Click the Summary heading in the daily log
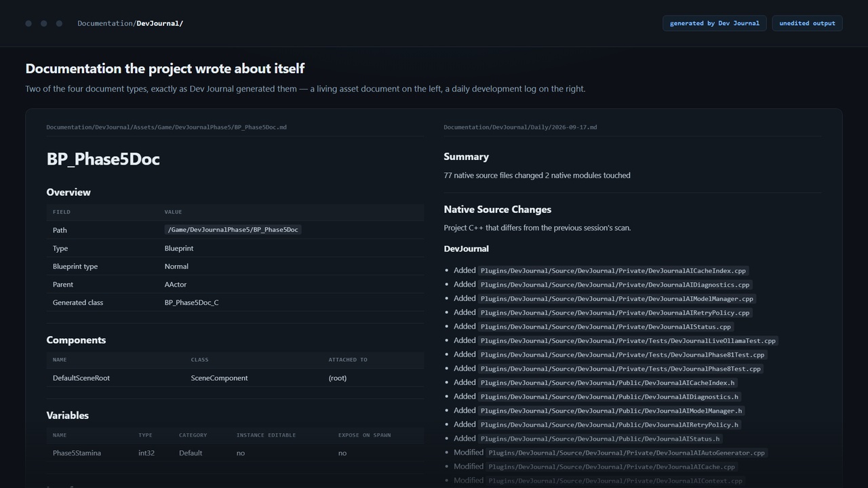868x488 pixels. [467, 157]
